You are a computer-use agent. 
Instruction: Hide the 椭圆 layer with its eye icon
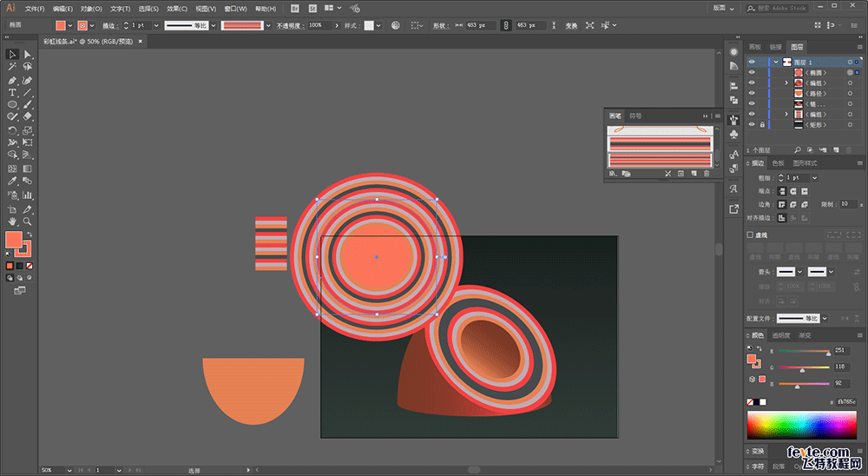(752, 73)
